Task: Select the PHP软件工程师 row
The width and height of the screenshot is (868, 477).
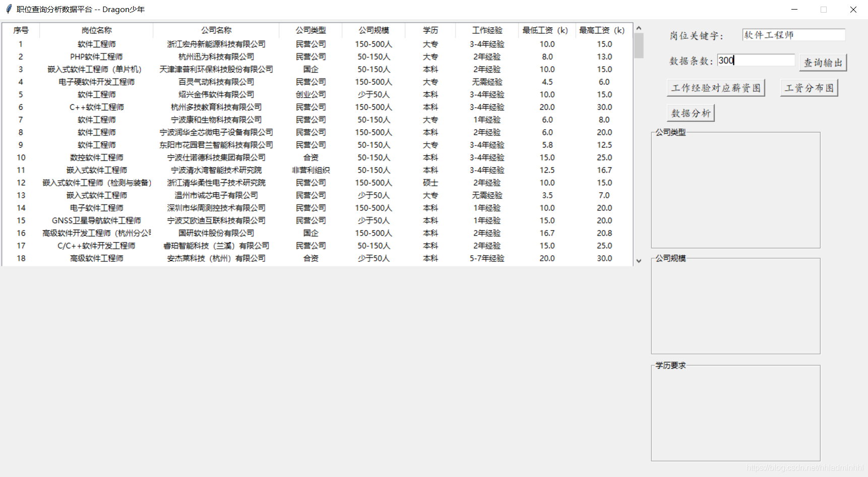Action: coord(96,57)
